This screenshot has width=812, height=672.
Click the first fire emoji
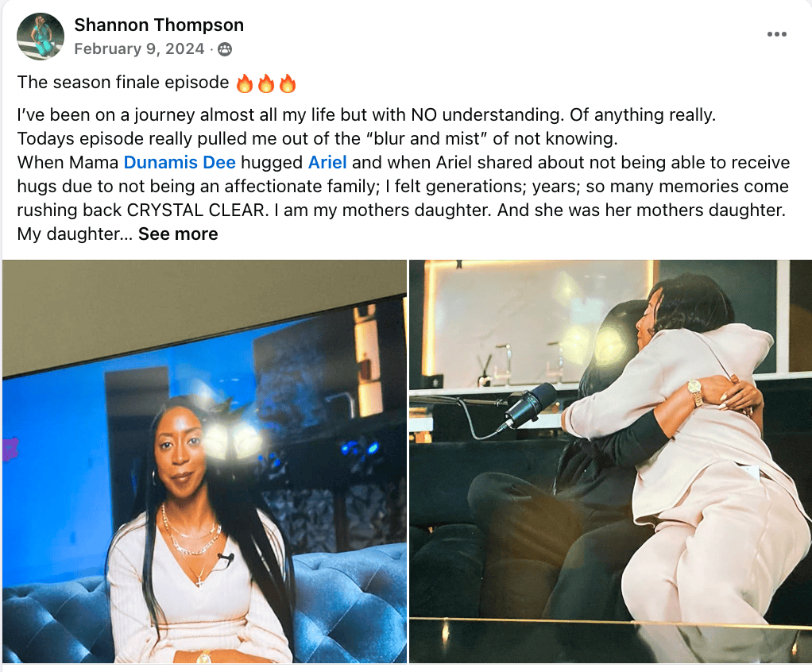point(245,83)
